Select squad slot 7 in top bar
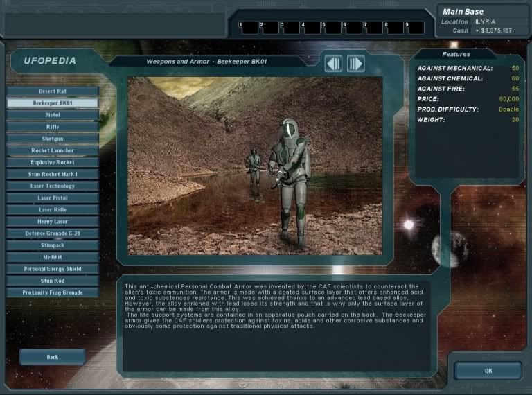The height and width of the screenshot is (395, 532). point(374,28)
